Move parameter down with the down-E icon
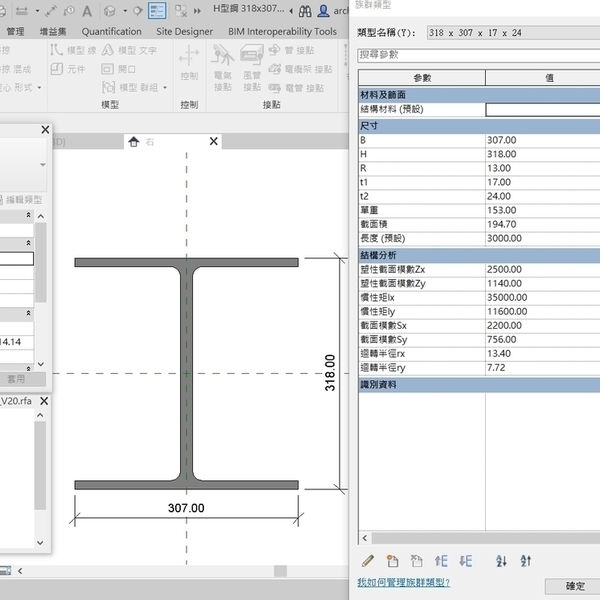This screenshot has height=600, width=600. [x=466, y=562]
